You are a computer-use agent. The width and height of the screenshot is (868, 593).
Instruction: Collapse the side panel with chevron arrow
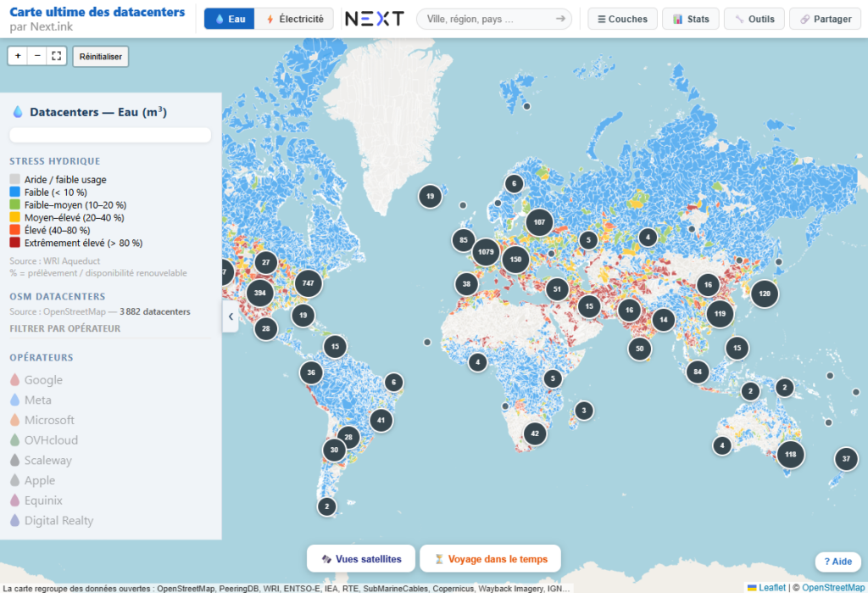coord(231,316)
